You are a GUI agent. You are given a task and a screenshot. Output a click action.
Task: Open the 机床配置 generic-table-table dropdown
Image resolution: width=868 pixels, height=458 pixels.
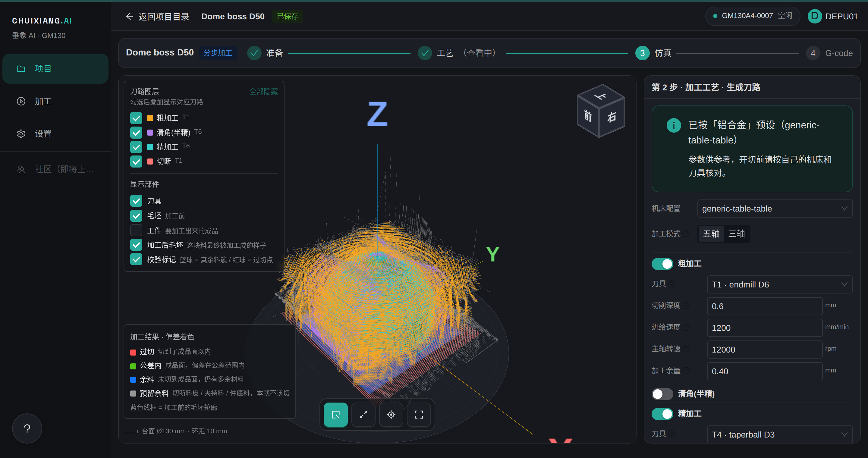[775, 209]
